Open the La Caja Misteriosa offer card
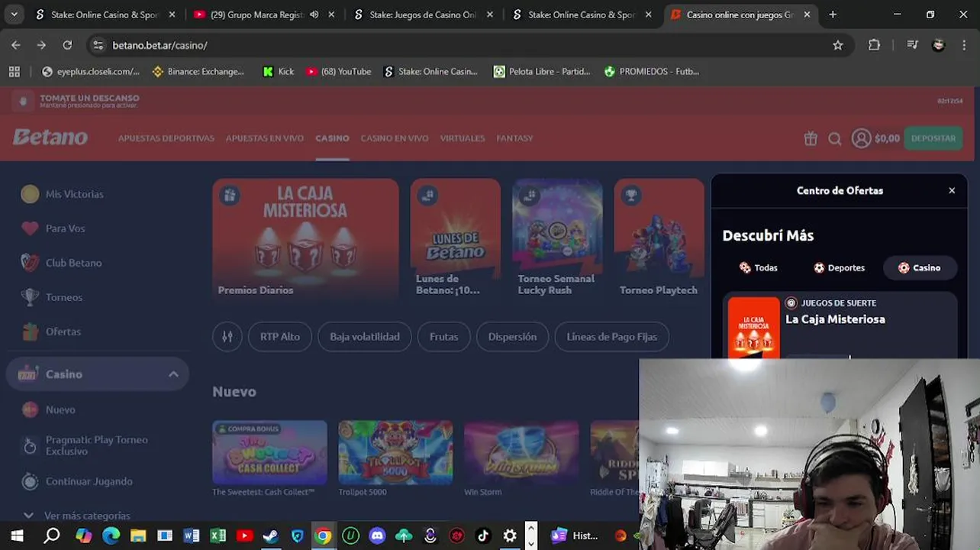The image size is (980, 550). [840, 327]
